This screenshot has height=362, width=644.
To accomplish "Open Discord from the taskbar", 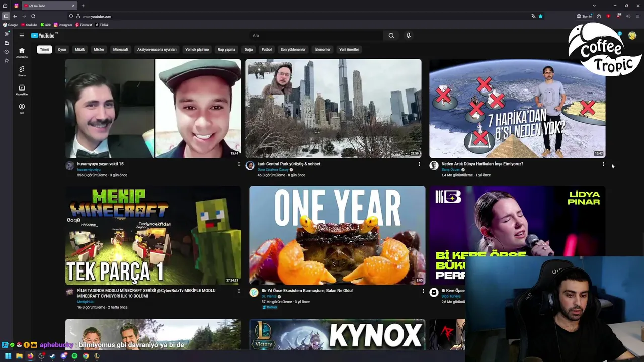I will [63, 356].
